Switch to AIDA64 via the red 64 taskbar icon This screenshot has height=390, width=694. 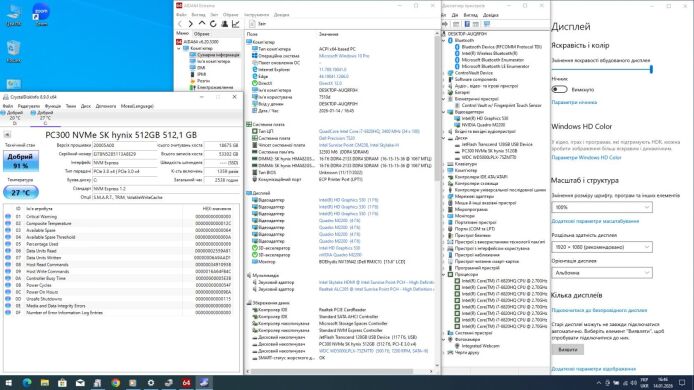186,382
